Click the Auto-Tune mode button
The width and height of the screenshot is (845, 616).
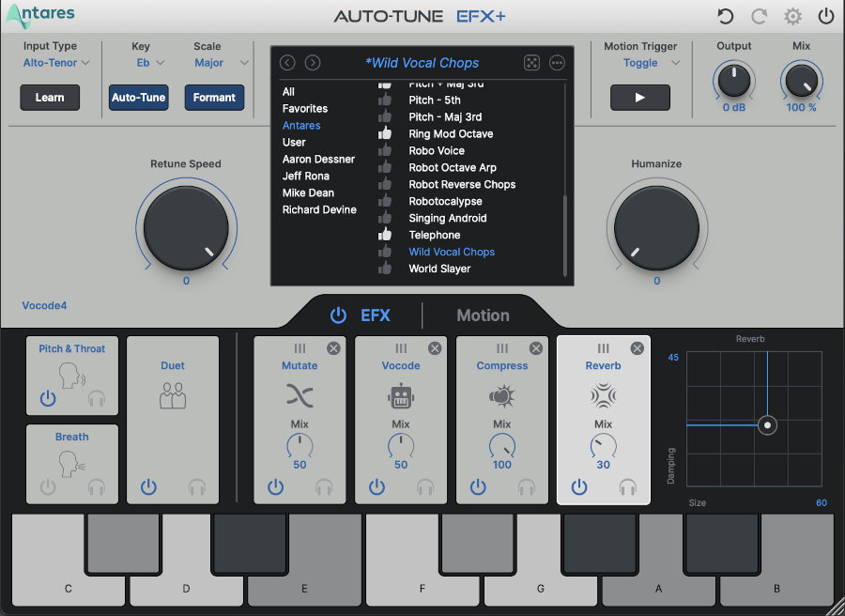pyautogui.click(x=139, y=97)
